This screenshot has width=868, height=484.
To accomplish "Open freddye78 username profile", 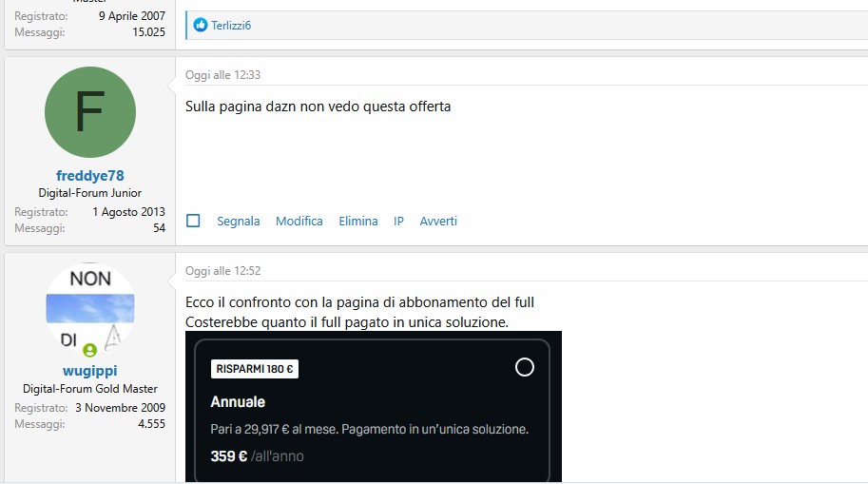I will [x=90, y=176].
